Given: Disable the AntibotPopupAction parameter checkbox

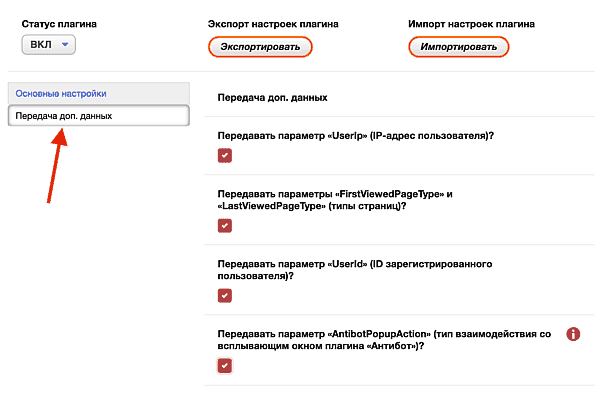Looking at the screenshot, I should 225,366.
